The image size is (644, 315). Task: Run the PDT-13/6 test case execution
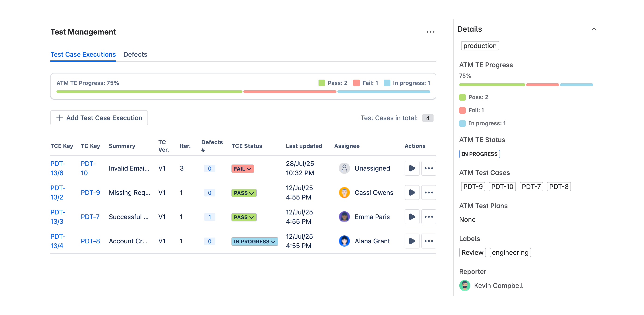412,168
